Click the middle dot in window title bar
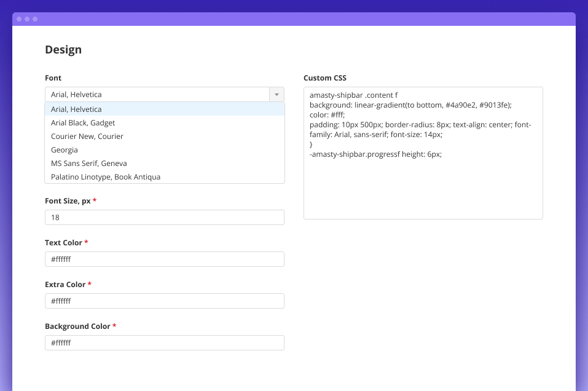Viewport: 588px width, 391px height. click(x=27, y=19)
